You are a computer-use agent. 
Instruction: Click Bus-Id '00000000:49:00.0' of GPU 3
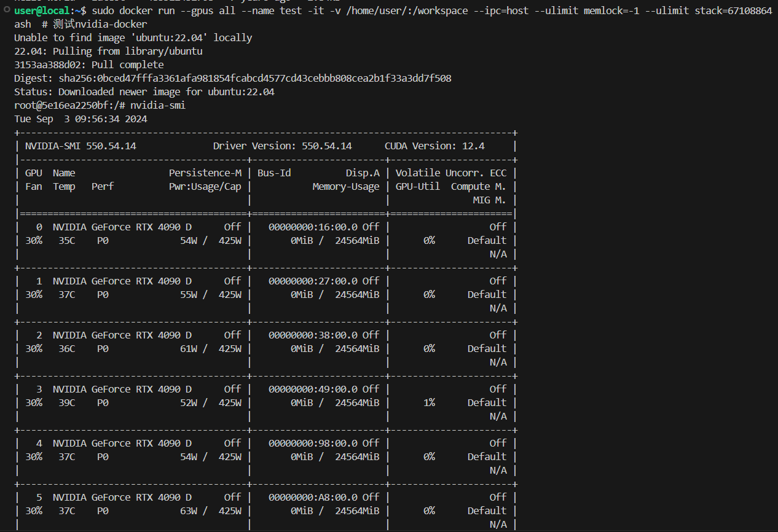point(313,389)
